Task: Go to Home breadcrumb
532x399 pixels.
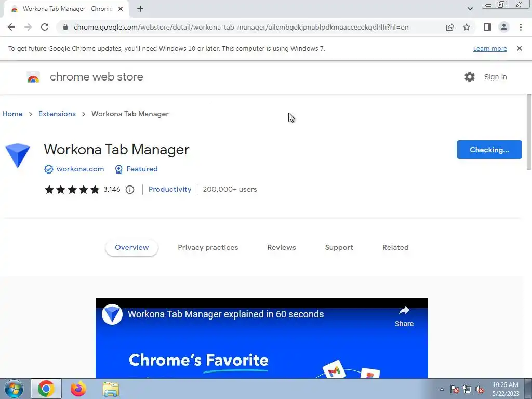Action: pos(12,114)
